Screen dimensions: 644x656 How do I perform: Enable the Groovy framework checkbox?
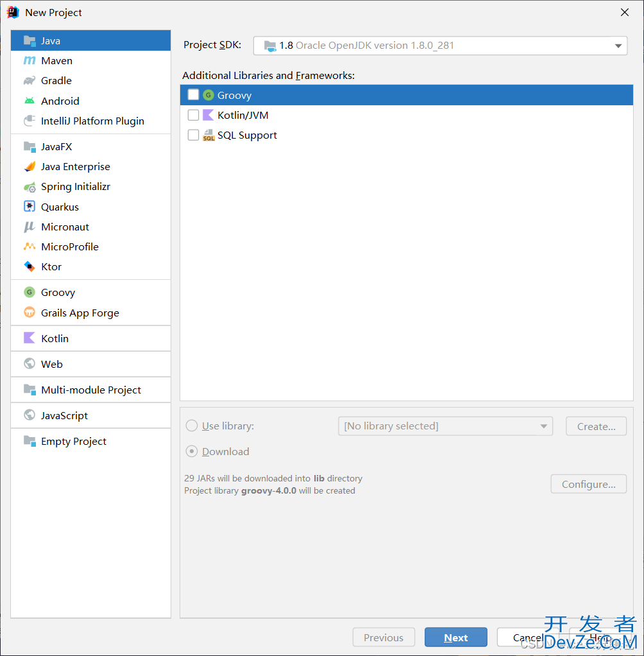pos(193,95)
